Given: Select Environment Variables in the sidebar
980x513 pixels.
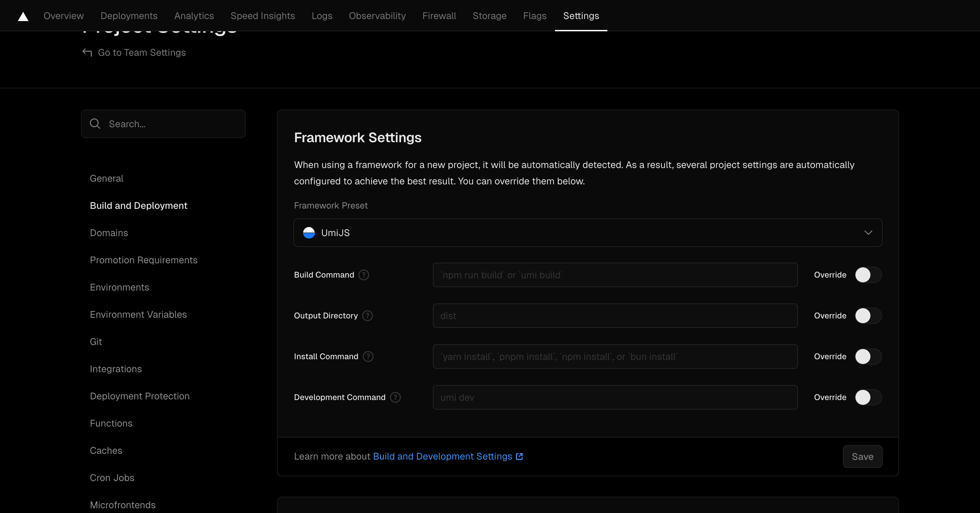Looking at the screenshot, I should pos(138,314).
